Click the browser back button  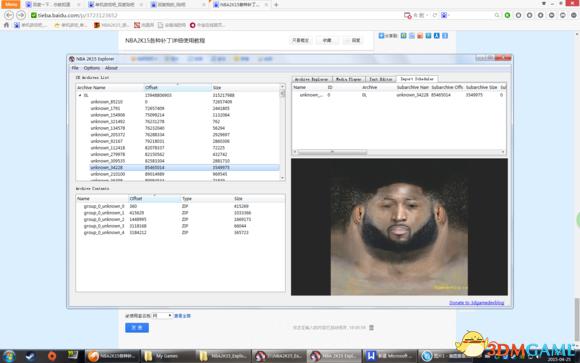tap(9, 15)
